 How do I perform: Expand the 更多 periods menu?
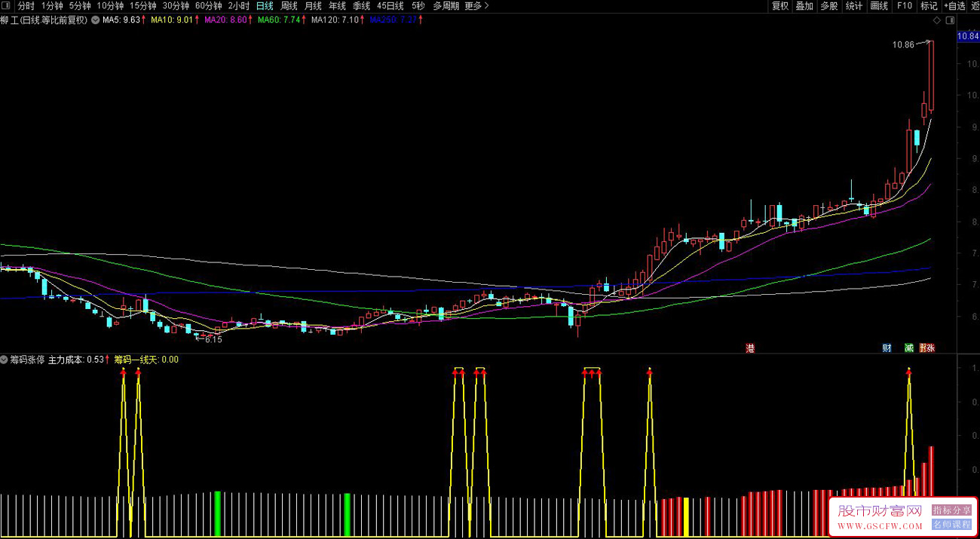point(476,6)
